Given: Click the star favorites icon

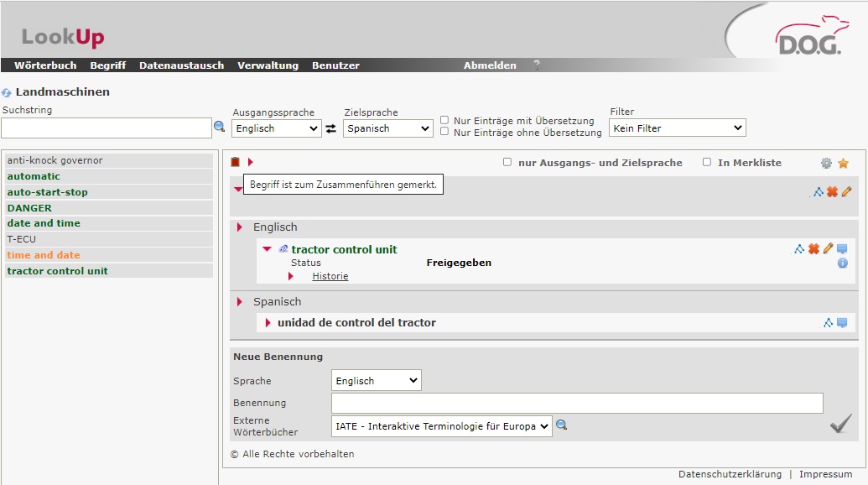Looking at the screenshot, I should [843, 164].
